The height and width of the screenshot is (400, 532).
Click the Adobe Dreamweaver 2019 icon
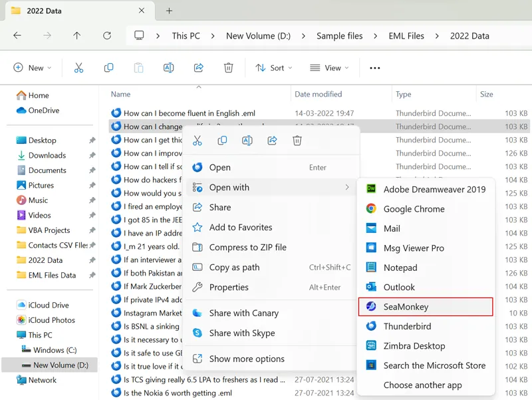[371, 189]
